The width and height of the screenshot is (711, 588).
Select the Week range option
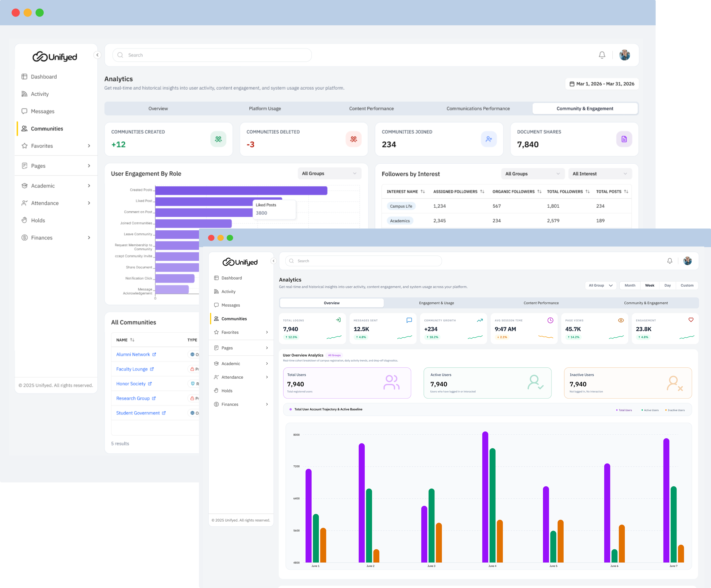pyautogui.click(x=649, y=285)
